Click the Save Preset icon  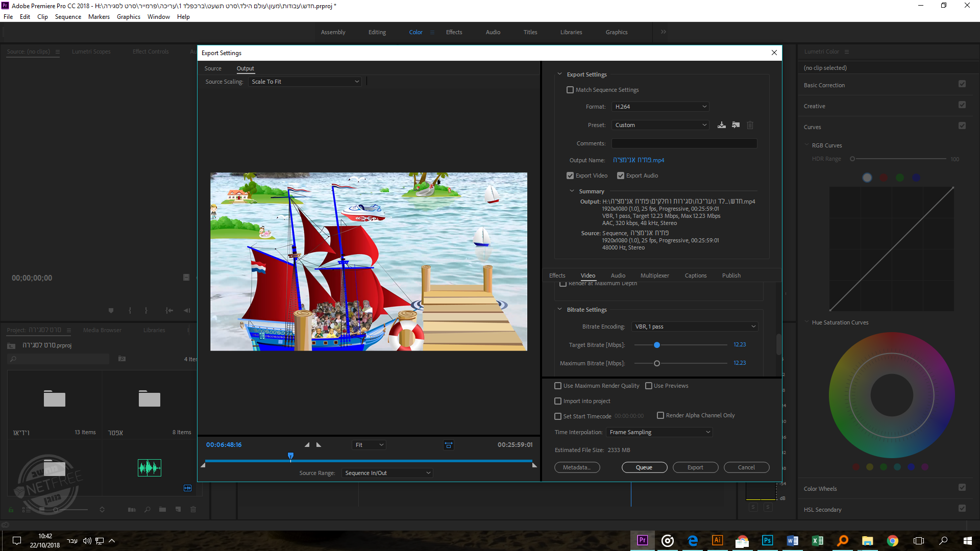coord(721,125)
